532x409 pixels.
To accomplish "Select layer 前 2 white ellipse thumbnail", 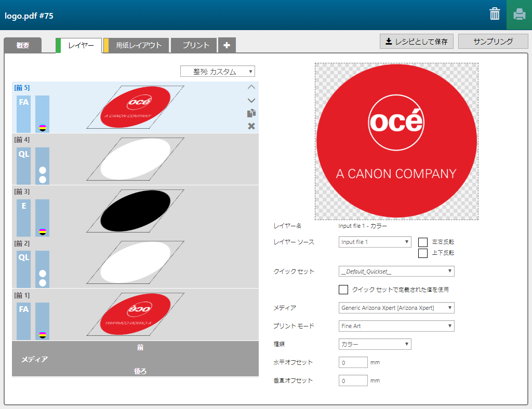I will (136, 262).
